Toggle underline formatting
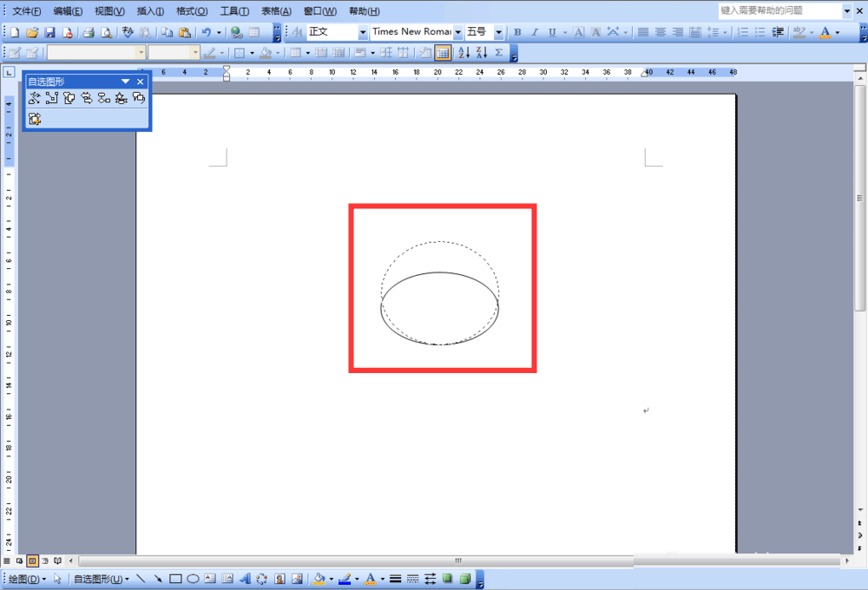The image size is (868, 590). (552, 33)
